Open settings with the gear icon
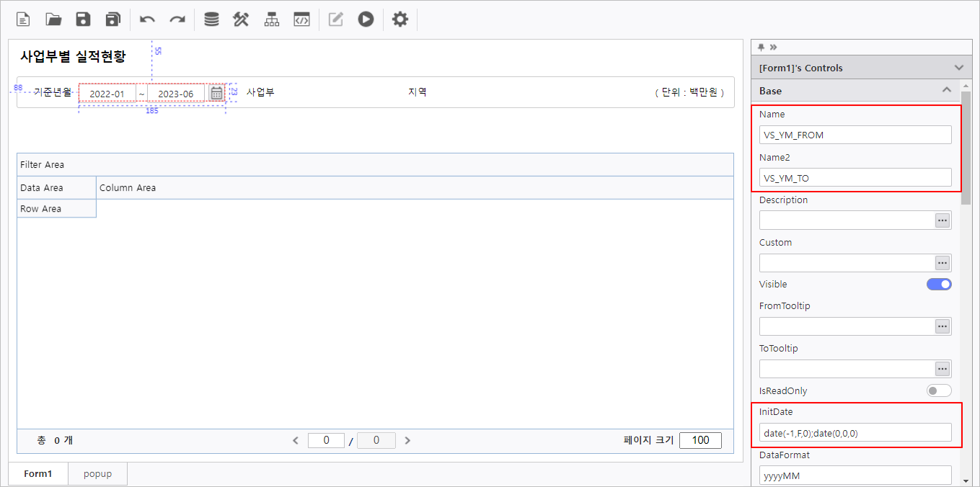The image size is (980, 487). pos(399,19)
